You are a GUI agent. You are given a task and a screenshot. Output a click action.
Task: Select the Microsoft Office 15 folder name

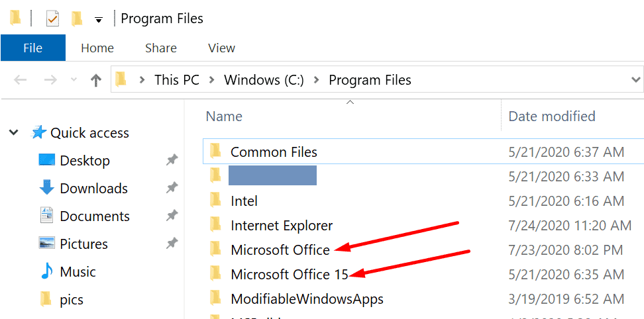click(290, 274)
